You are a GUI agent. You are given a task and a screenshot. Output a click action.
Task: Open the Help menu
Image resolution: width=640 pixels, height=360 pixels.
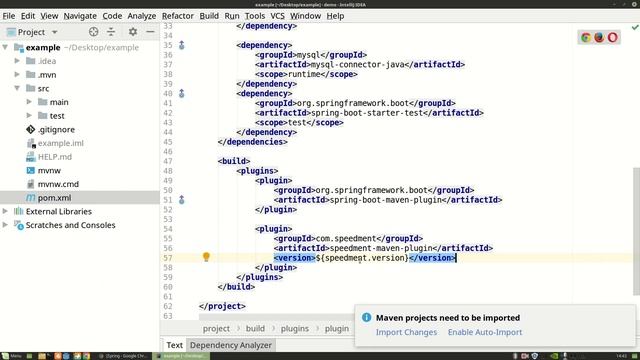pyautogui.click(x=335, y=16)
